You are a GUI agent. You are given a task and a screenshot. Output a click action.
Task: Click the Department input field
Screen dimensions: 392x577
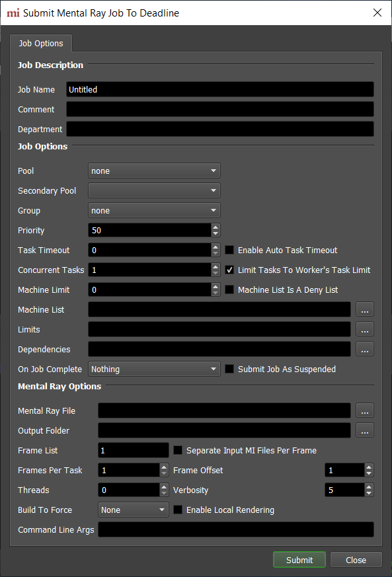[220, 129]
